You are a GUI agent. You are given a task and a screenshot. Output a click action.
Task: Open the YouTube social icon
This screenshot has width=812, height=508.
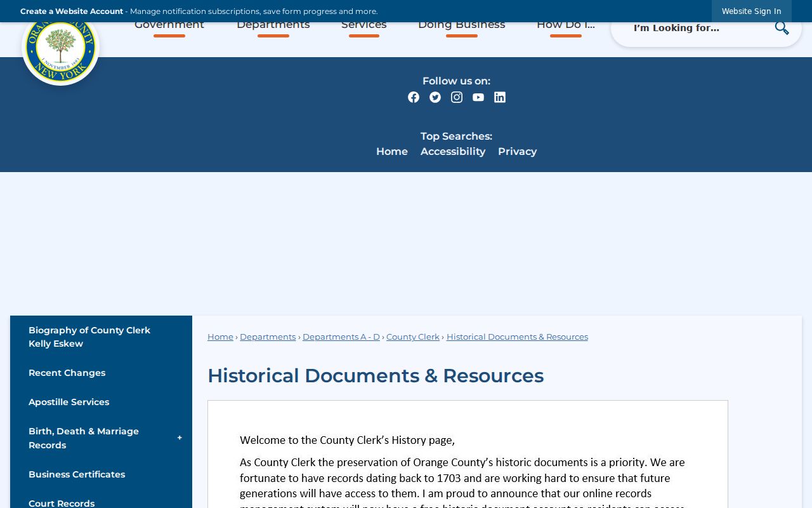click(x=478, y=97)
